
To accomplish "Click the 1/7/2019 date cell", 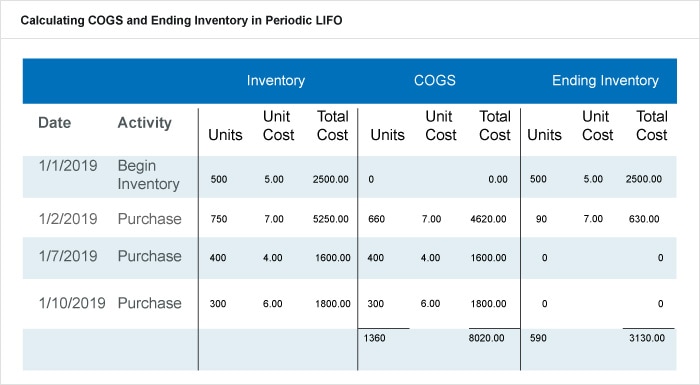I will click(68, 256).
